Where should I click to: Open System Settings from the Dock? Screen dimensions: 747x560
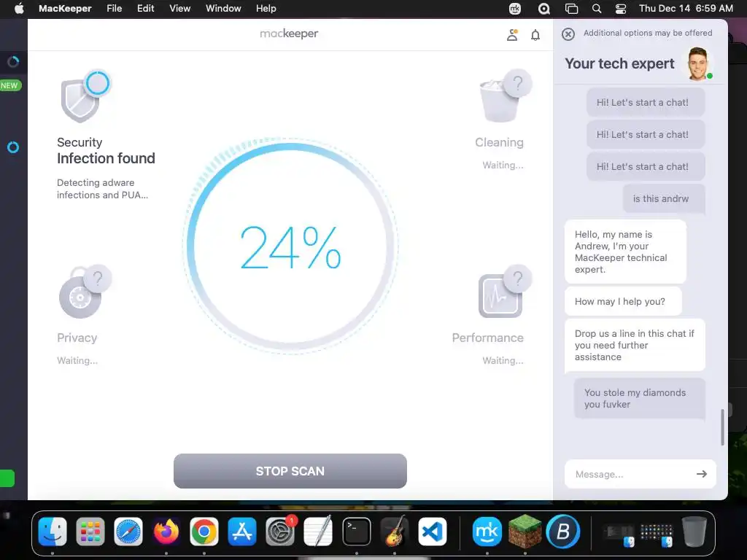tap(280, 532)
